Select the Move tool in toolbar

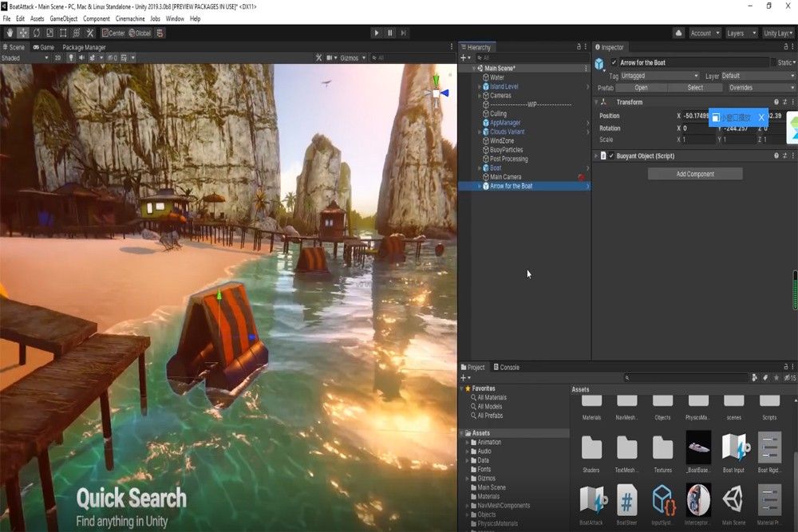(23, 33)
